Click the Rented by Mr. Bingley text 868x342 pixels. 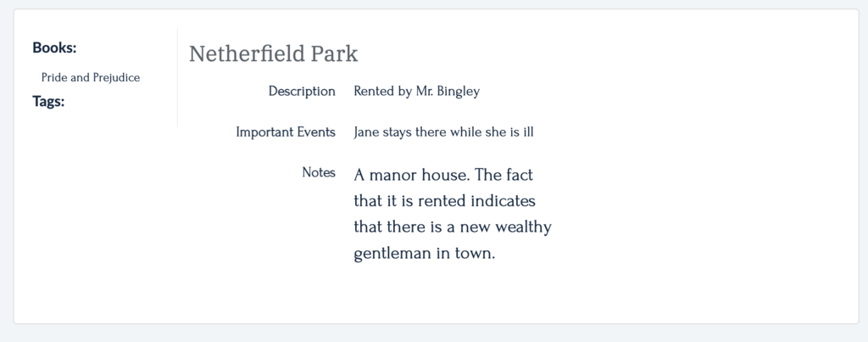tap(417, 91)
